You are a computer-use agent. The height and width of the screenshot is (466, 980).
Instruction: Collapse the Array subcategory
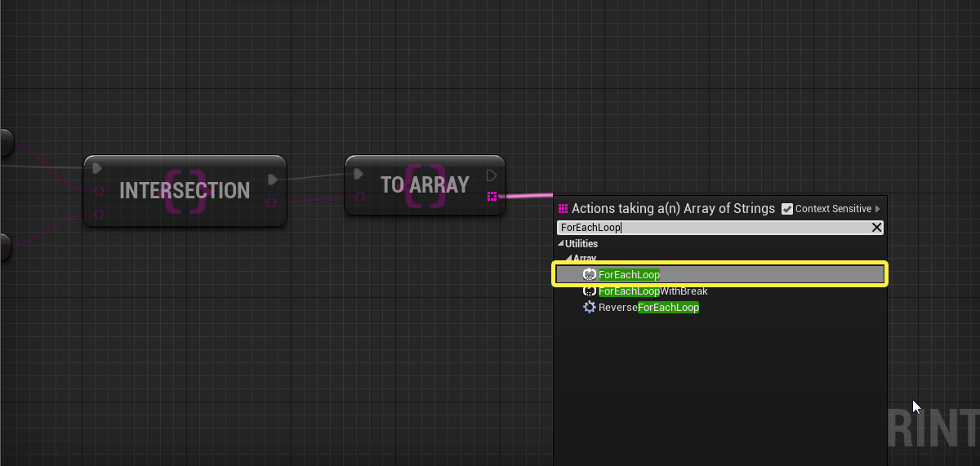click(x=571, y=259)
